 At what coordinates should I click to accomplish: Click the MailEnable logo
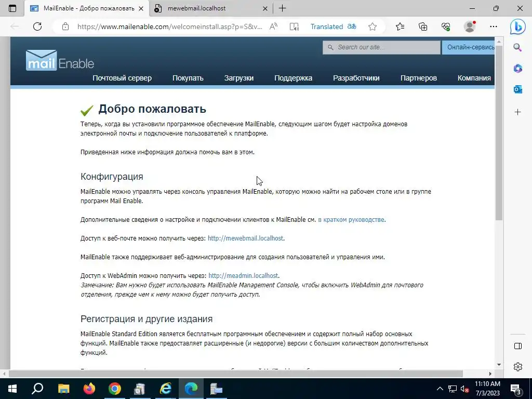coord(60,60)
